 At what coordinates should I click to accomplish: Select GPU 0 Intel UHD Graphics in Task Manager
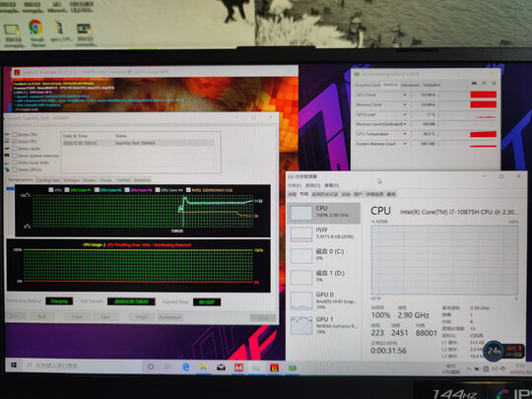[323, 300]
